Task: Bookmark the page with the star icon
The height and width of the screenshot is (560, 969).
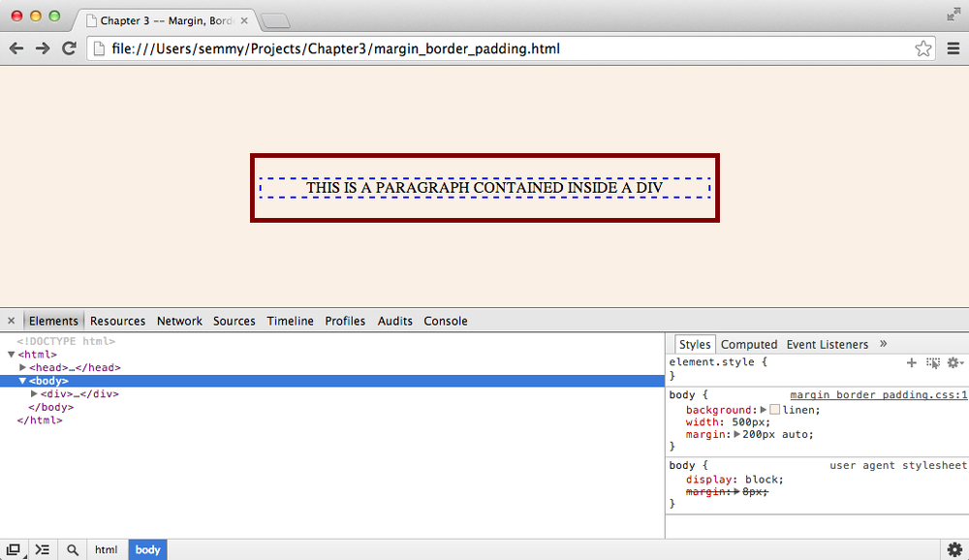Action: 922,47
